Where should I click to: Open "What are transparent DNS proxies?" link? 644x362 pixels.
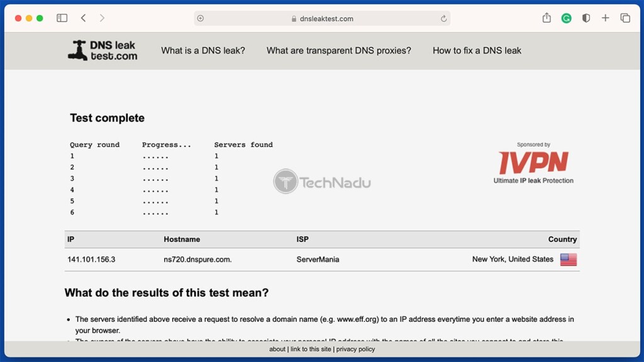339,50
